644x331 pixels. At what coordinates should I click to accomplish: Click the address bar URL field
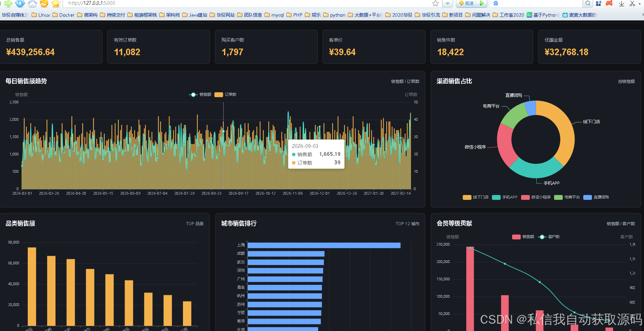coord(246,3)
